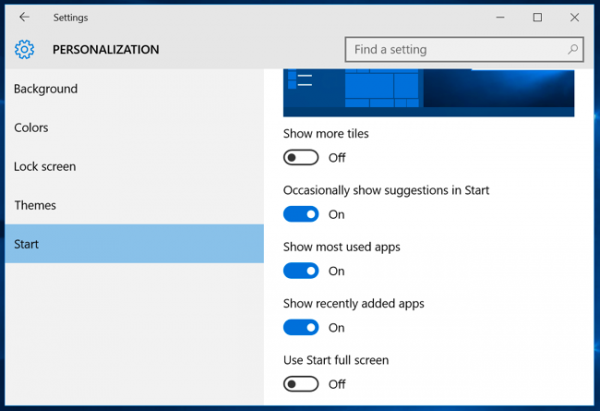This screenshot has width=600, height=411.
Task: Click the Settings title text
Action: [70, 18]
